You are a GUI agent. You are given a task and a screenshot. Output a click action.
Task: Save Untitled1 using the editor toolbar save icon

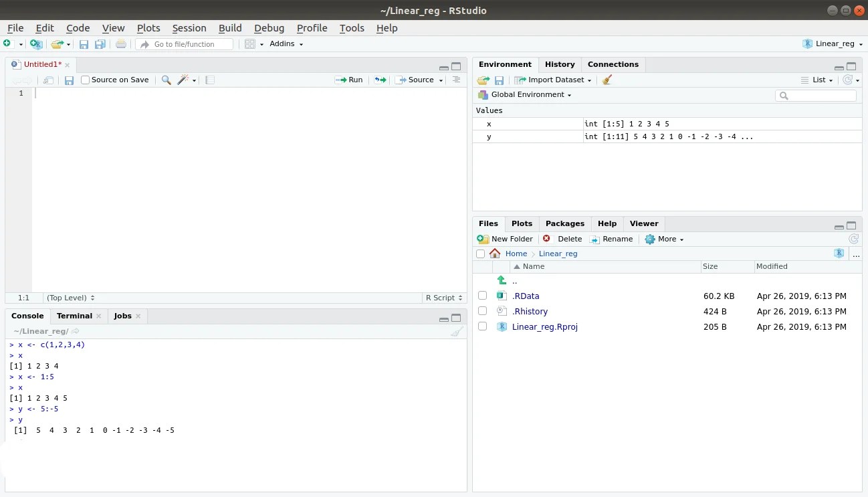pos(69,80)
